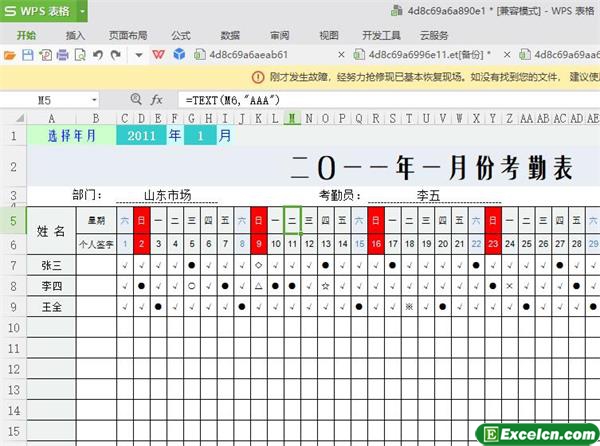The width and height of the screenshot is (600, 446).
Task: Click the formula bar containing =TEXT(M6,"AAA")
Action: coord(390,100)
